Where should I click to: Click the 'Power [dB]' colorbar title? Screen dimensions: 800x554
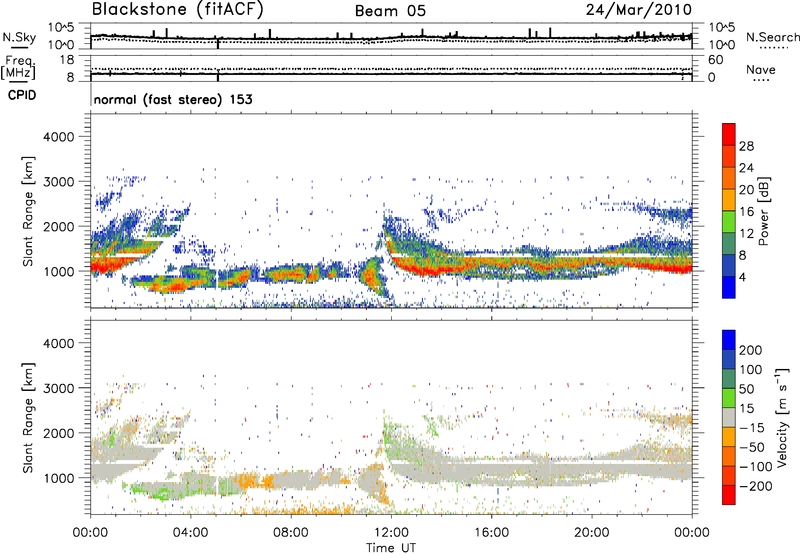coord(763,211)
